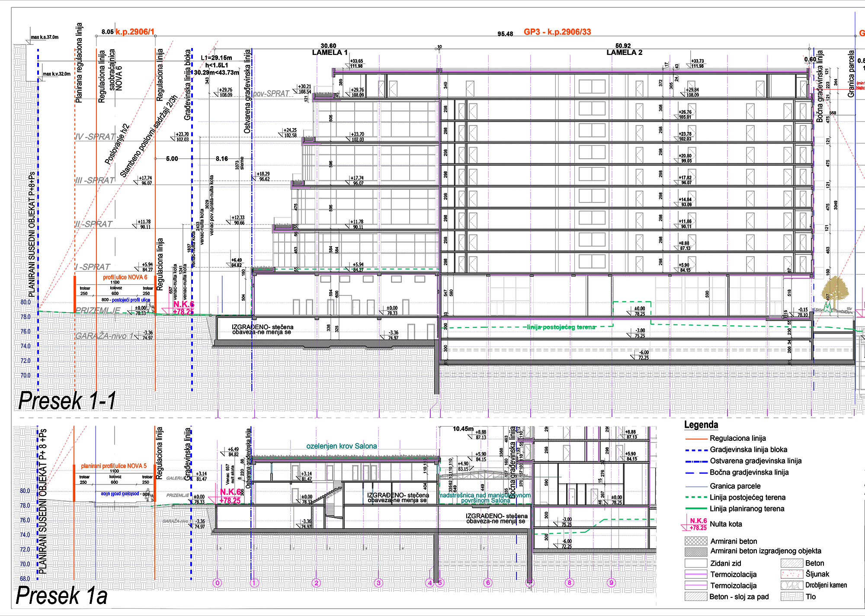Click grid axis bubble number 0
Image resolution: width=865 pixels, height=616 pixels.
point(218,583)
